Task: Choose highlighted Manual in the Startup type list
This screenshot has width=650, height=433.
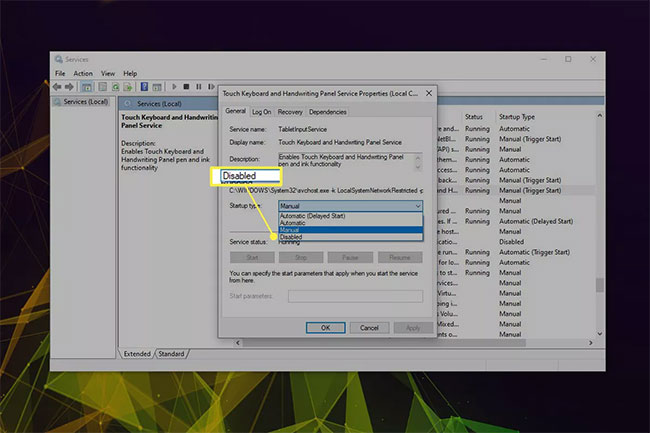Action: tap(350, 230)
